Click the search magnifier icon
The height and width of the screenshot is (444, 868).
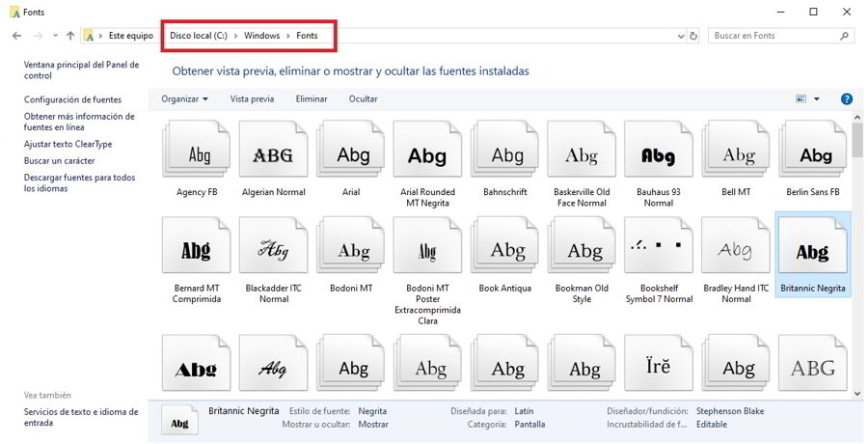pos(844,36)
